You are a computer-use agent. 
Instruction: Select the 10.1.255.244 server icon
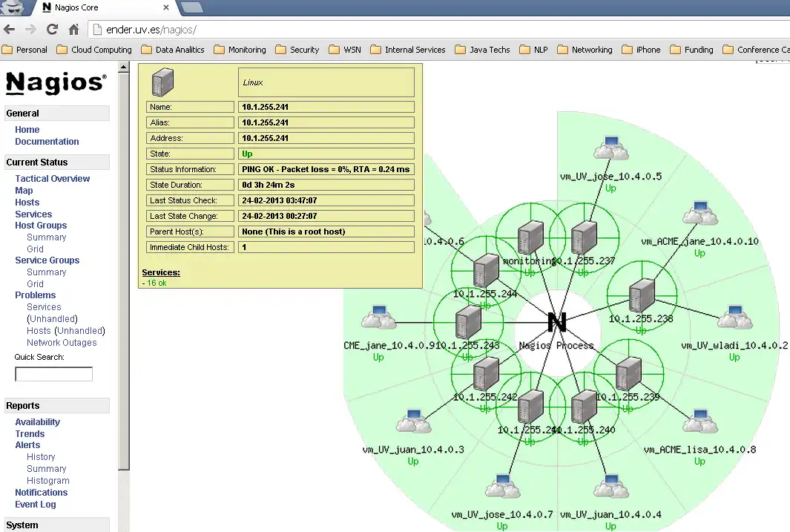(x=486, y=270)
